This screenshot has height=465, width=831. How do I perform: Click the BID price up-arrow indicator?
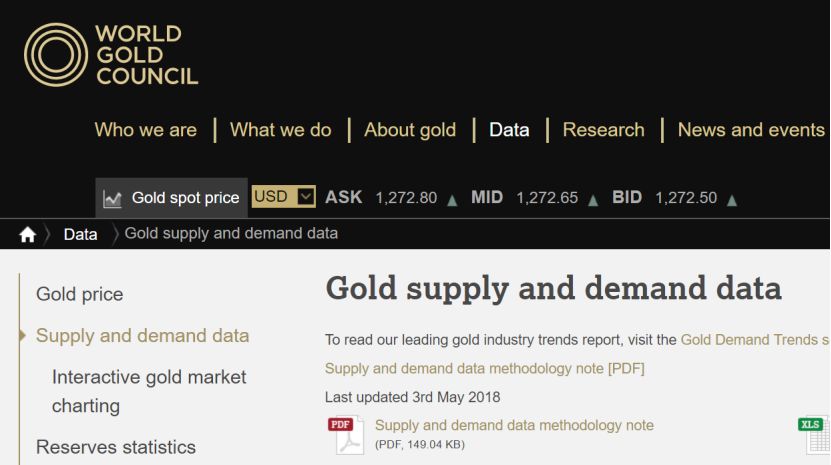pos(732,199)
